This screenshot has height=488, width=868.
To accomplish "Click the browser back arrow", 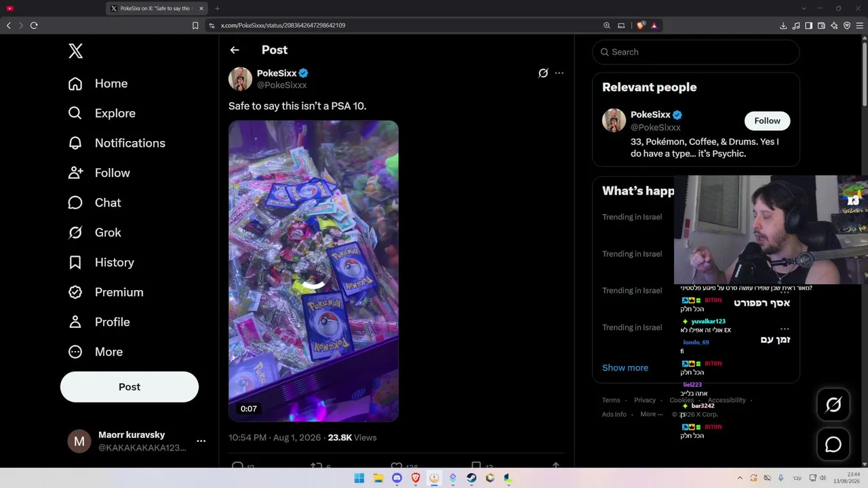I will coord(9,26).
